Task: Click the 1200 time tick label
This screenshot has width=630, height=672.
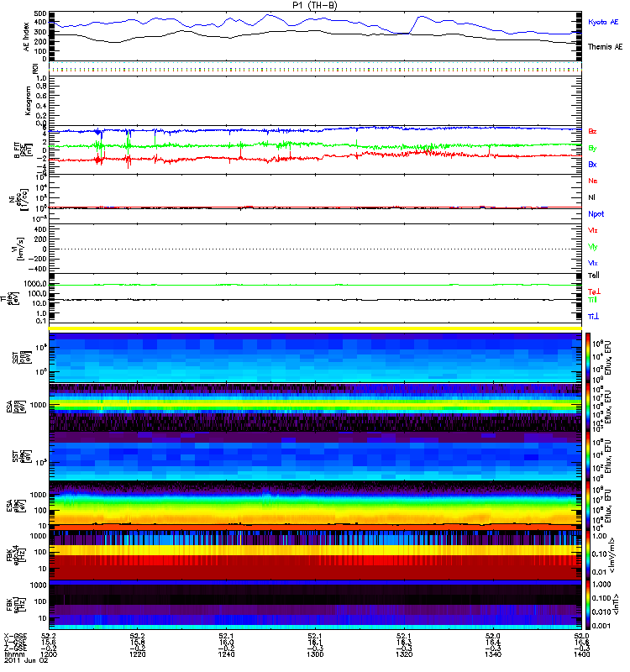Action: (49, 654)
